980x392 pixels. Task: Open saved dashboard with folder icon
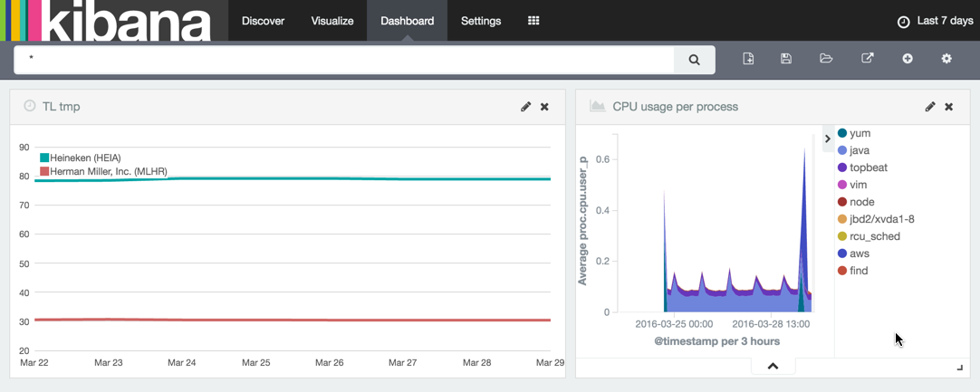point(826,59)
